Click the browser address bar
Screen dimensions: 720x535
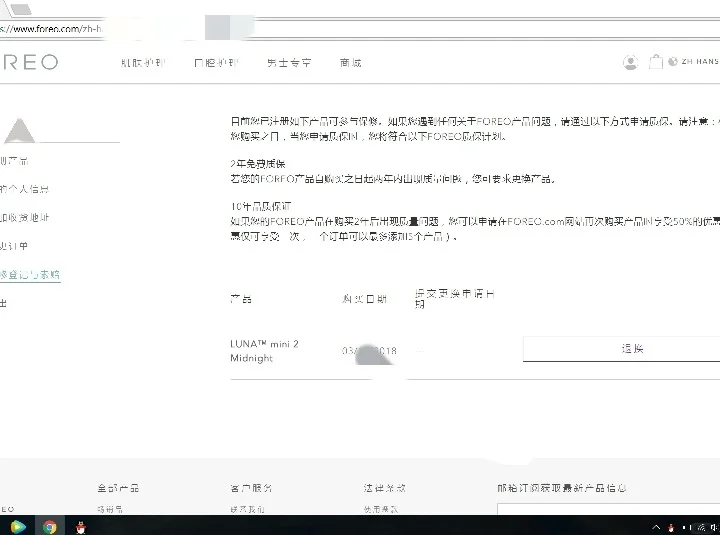pyautogui.click(x=360, y=28)
